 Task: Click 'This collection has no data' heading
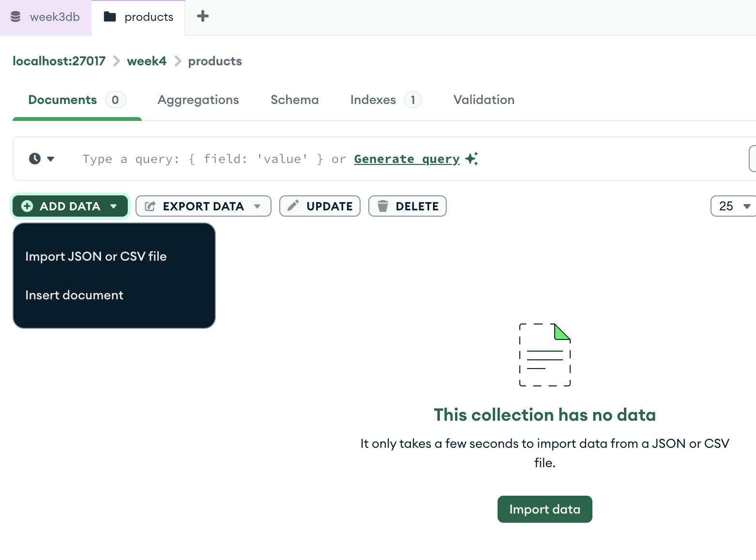pyautogui.click(x=545, y=415)
